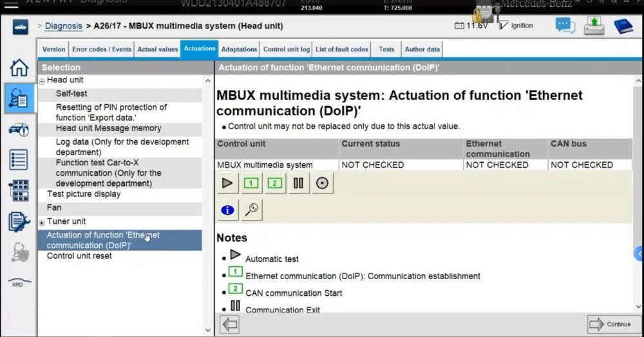Viewport: 644px width, 337px height.
Task: Click NOT CHECKED under CAN bus
Action: [591, 165]
